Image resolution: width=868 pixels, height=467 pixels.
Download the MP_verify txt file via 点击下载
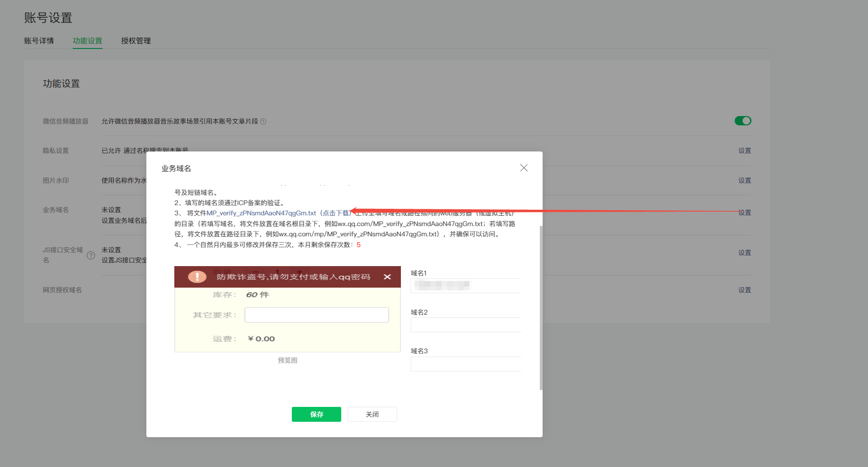click(336, 213)
